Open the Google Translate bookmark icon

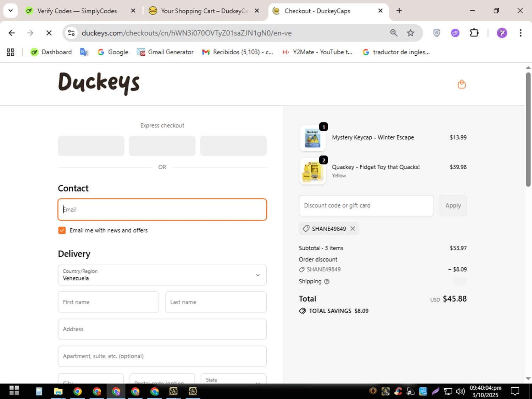click(x=84, y=52)
